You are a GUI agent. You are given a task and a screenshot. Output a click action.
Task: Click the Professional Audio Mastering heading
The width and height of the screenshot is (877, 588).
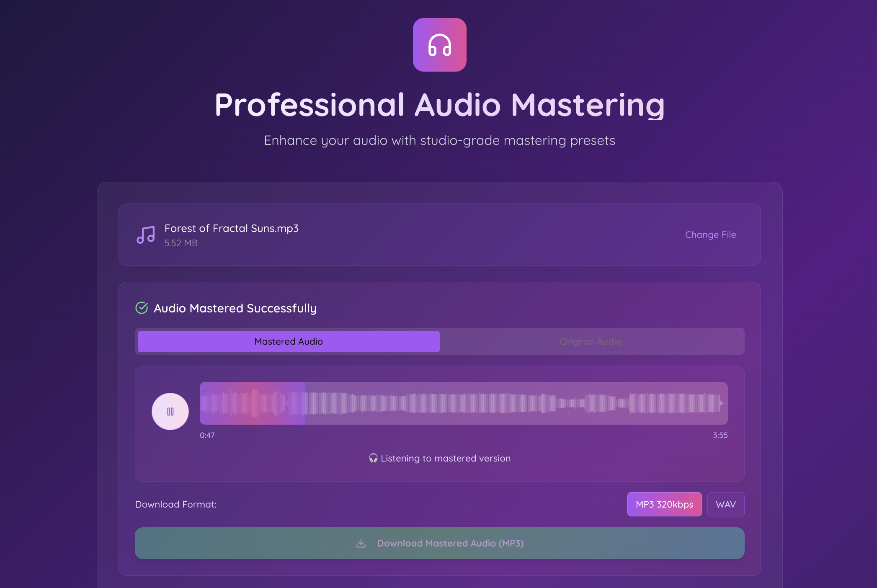tap(439, 105)
